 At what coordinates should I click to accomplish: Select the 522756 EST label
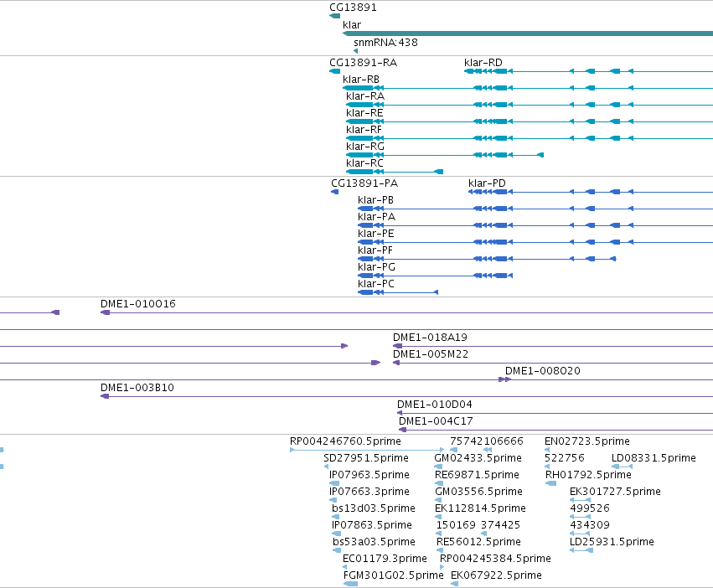565,458
